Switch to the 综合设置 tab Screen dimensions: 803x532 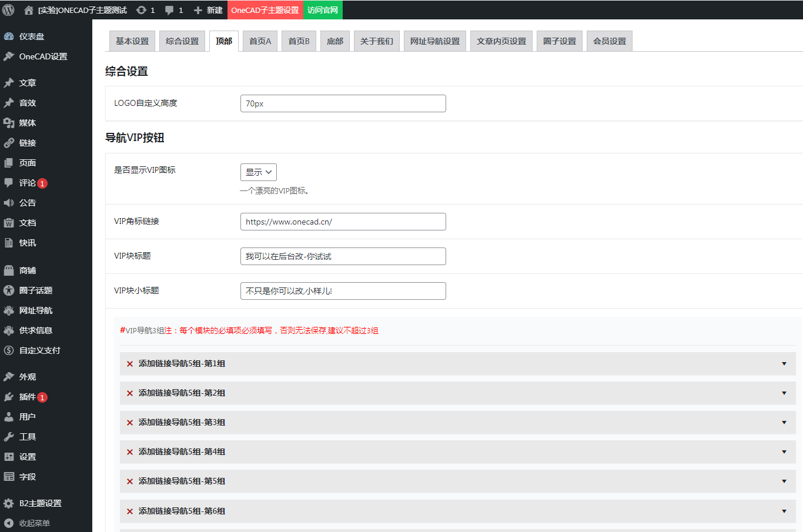[x=182, y=41]
